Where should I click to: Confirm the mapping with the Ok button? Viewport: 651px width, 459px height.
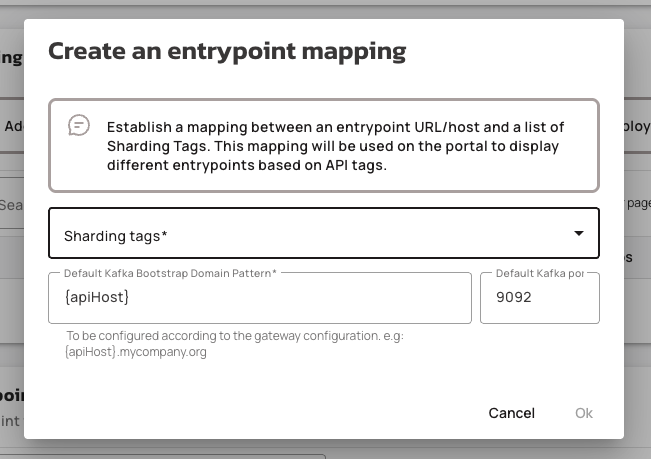(x=583, y=413)
